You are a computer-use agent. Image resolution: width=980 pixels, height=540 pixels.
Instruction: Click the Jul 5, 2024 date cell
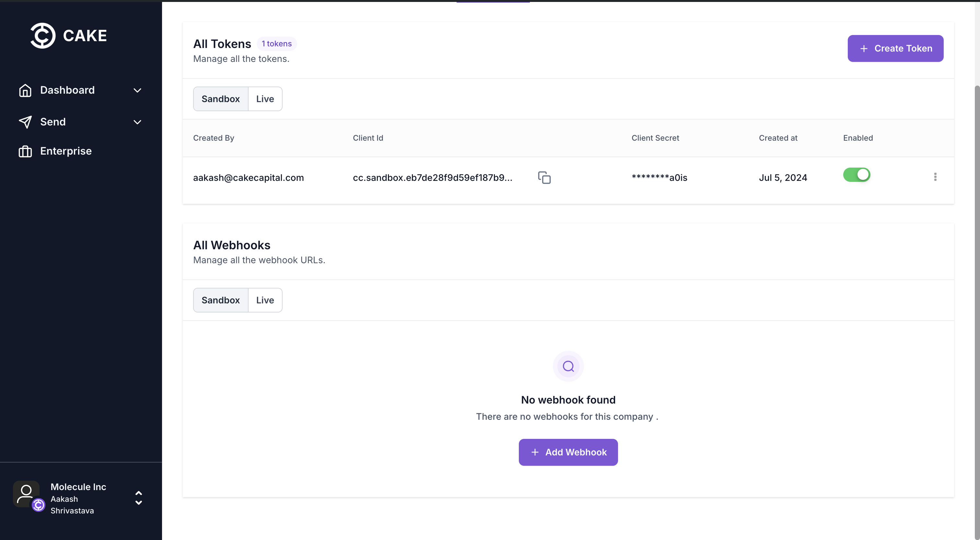783,178
